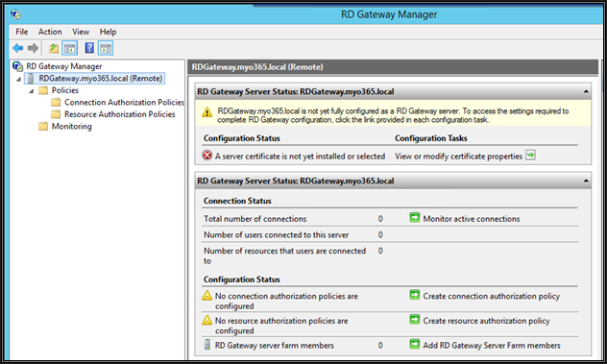Open View or modify certificate properties link
The image size is (607, 364).
tap(459, 156)
